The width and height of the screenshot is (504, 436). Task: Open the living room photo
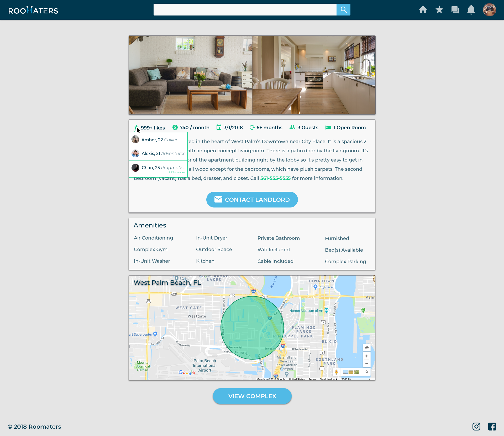tap(191, 75)
